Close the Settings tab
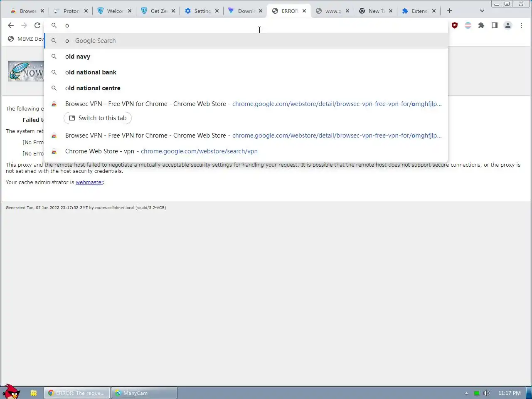Screen dimensions: 532x399 point(217,11)
